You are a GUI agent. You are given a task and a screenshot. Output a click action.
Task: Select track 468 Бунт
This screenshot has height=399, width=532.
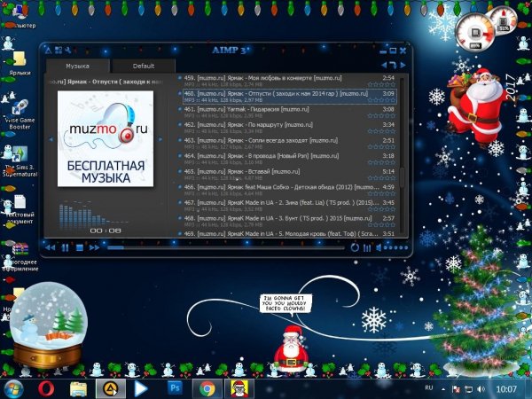[x=289, y=221]
